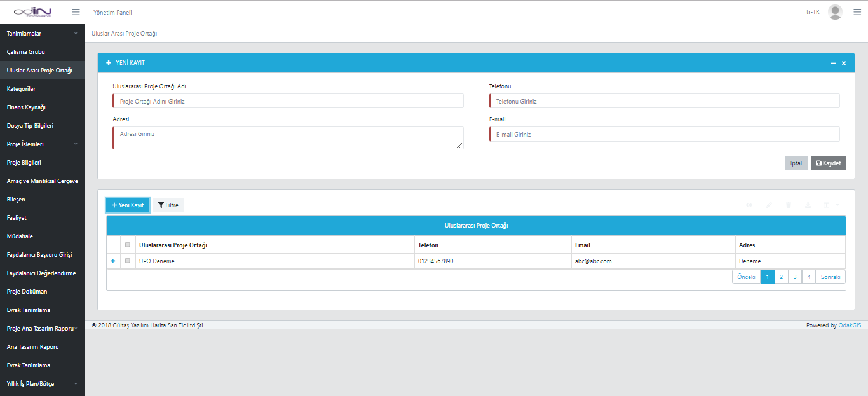
Task: Click the eye view icon above table
Action: coord(749,205)
